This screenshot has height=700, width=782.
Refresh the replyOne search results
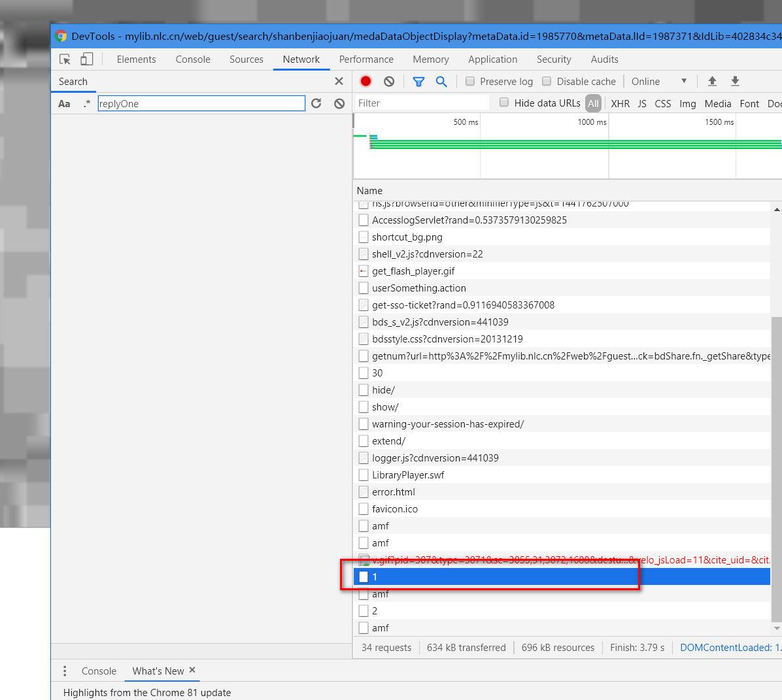pos(316,104)
